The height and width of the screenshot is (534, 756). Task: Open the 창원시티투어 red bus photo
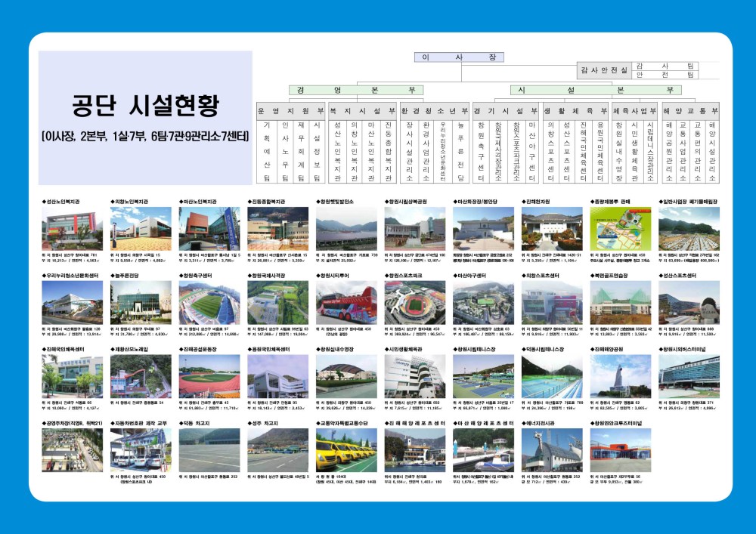(x=347, y=302)
